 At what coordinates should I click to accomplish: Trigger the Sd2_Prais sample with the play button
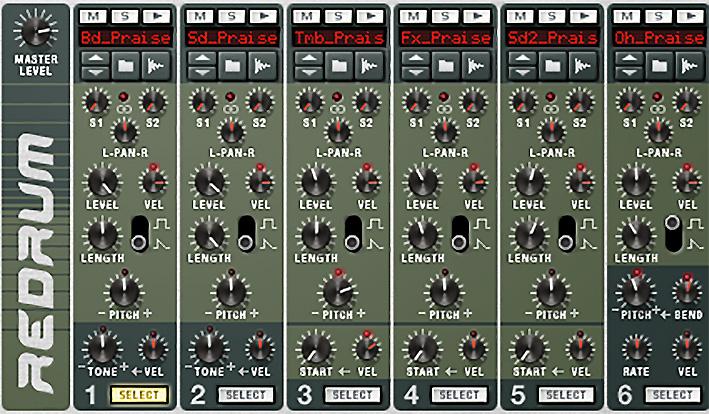(583, 16)
